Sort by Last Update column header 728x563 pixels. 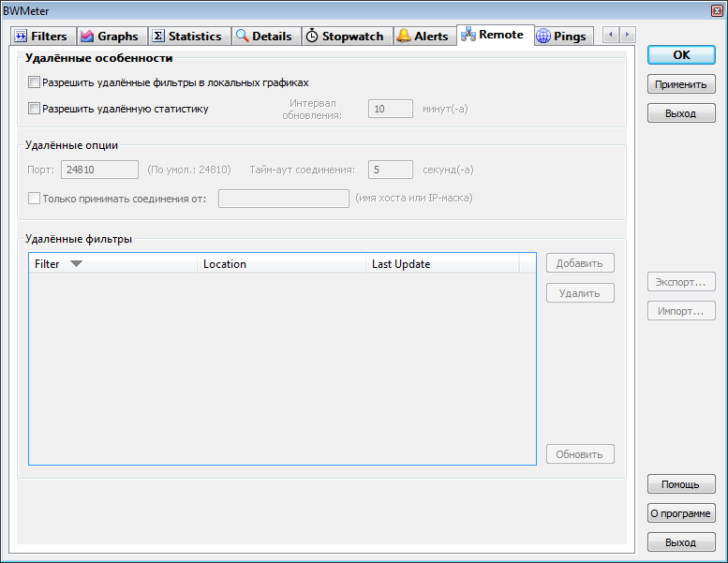(442, 263)
